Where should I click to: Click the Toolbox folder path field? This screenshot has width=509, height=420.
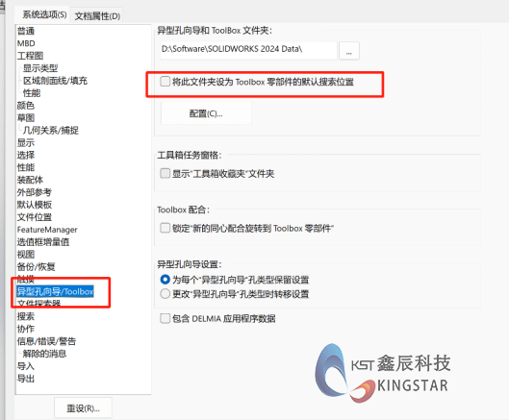248,50
